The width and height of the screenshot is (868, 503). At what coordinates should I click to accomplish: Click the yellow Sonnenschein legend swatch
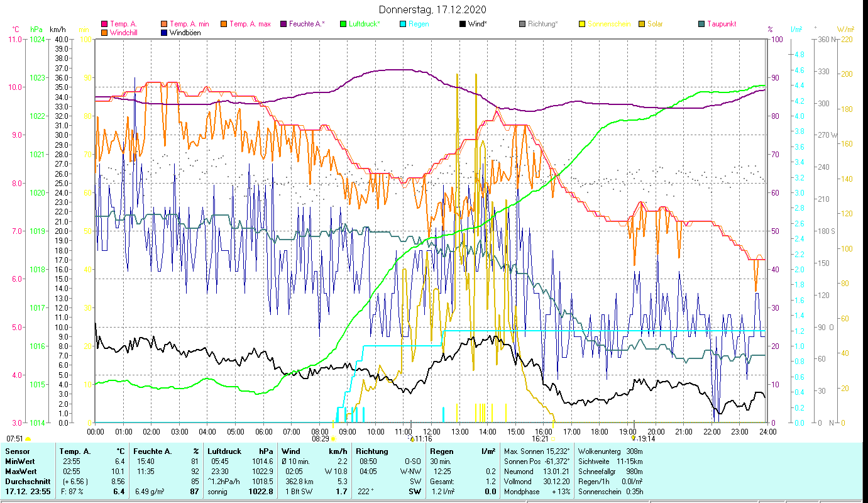[582, 25]
